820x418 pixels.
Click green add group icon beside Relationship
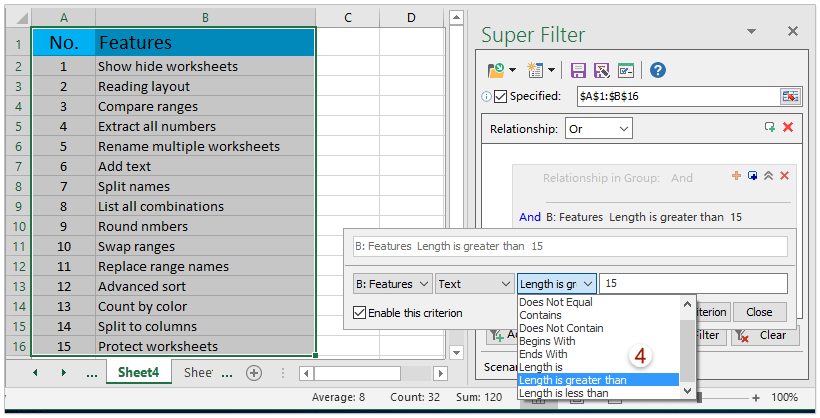tap(769, 128)
